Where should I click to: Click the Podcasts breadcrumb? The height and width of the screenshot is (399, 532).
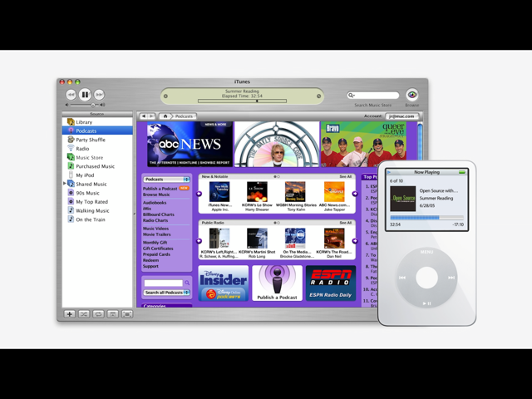[x=184, y=116]
